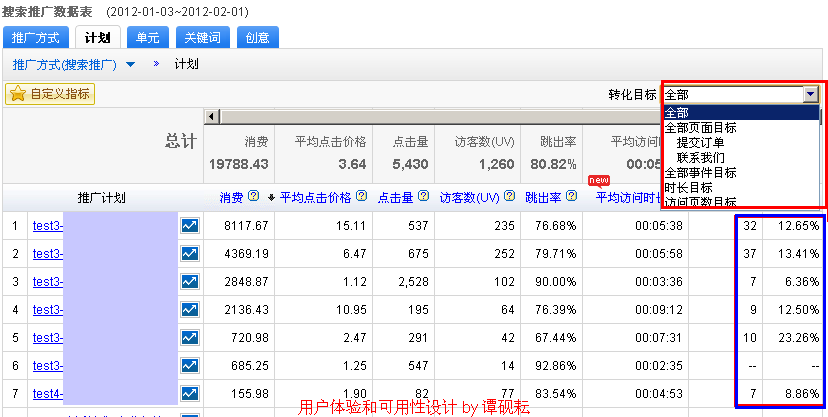Click the 推广计划 column header
Screen dimensions: 828x417
101,198
